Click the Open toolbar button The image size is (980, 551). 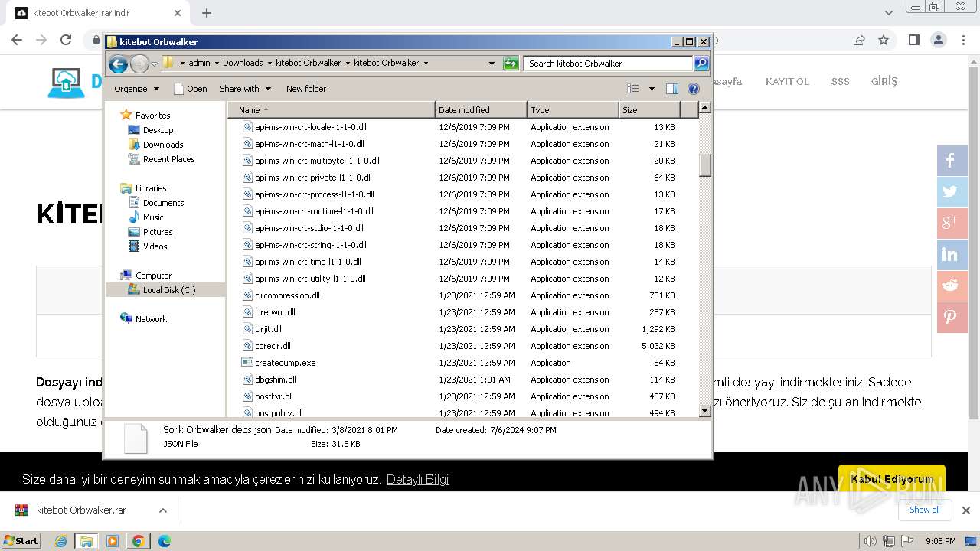pos(191,89)
